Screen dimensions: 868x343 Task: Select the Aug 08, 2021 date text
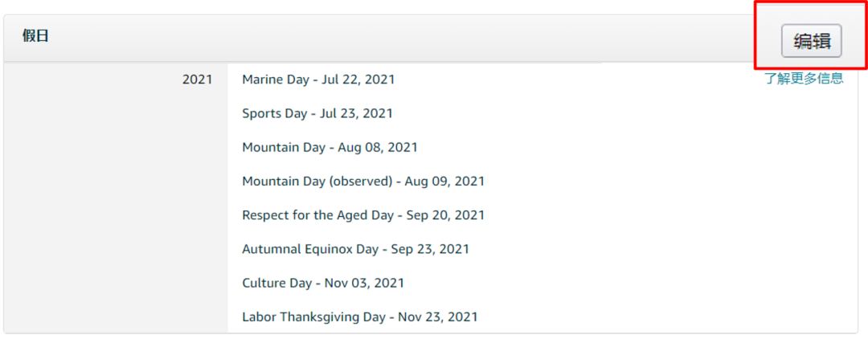[378, 148]
